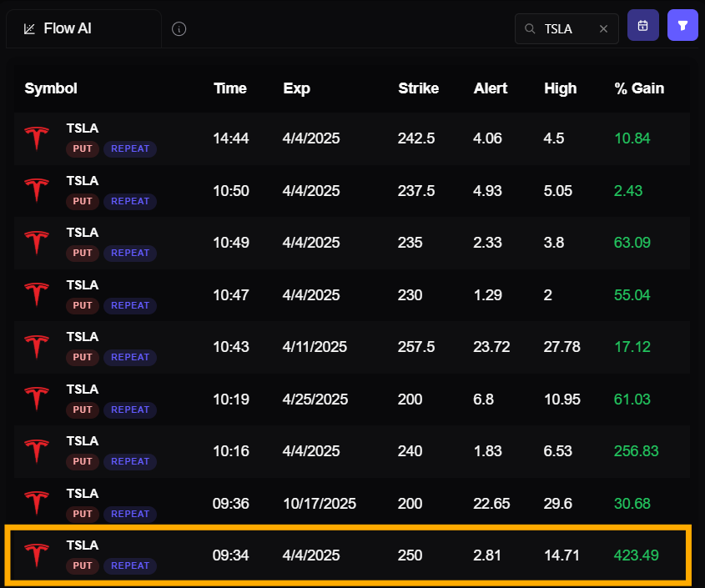The width and height of the screenshot is (705, 588).
Task: Click the 256.83 gain value
Action: point(636,451)
